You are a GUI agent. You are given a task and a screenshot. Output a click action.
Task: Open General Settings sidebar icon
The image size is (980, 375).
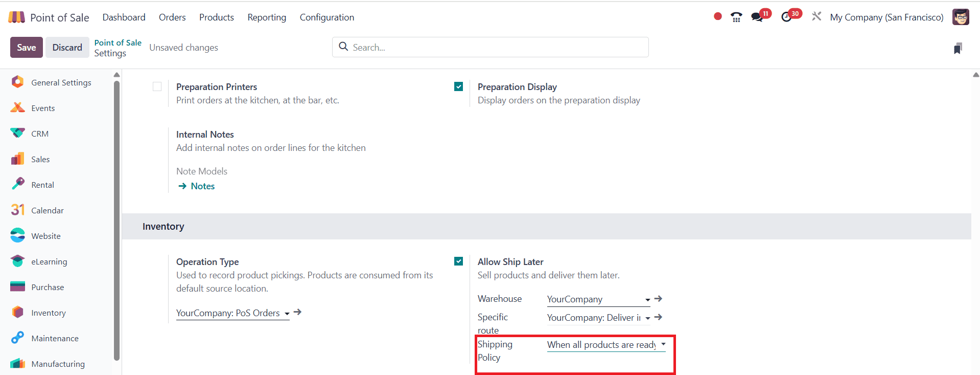pos(17,82)
